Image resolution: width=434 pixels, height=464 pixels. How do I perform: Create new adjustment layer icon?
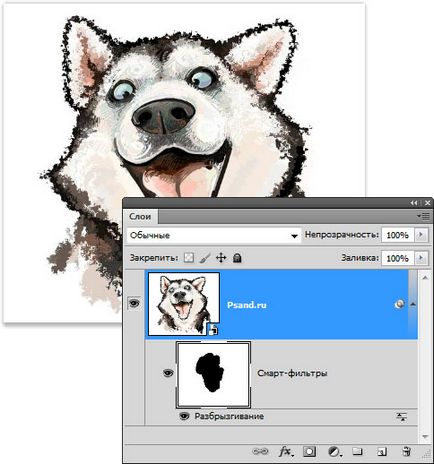tap(334, 452)
